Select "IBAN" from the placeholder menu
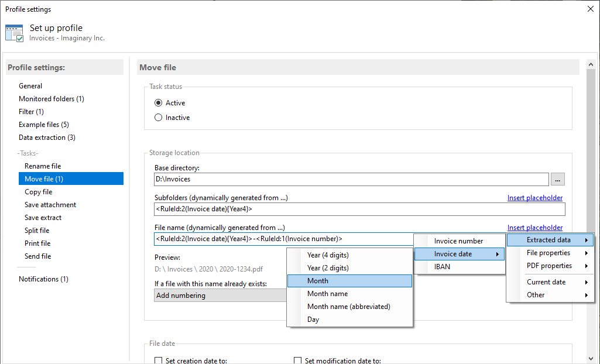This screenshot has height=364, width=600. click(x=460, y=266)
